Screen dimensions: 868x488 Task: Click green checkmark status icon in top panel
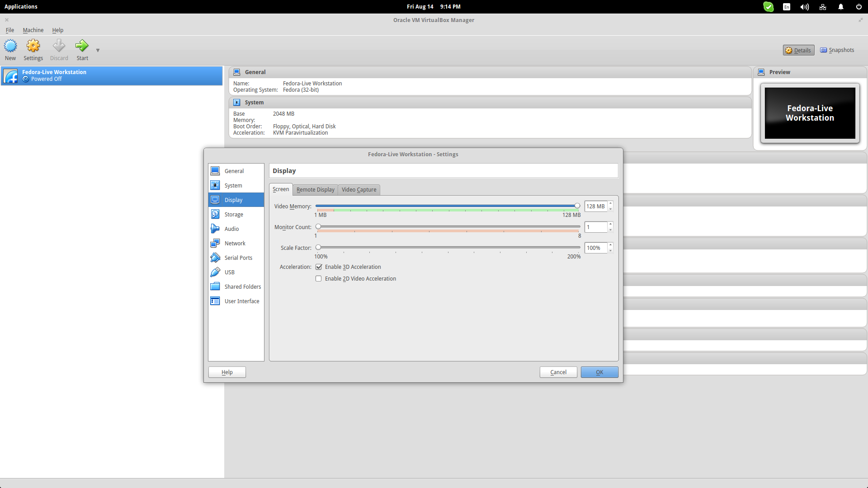(x=769, y=7)
